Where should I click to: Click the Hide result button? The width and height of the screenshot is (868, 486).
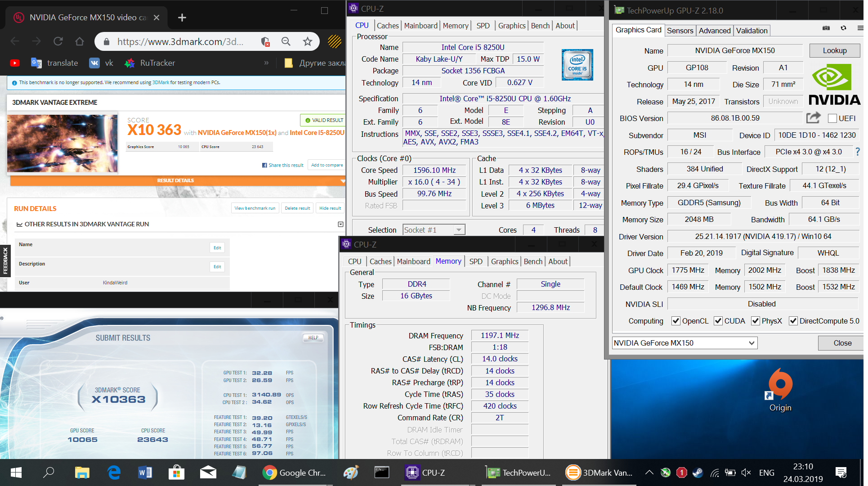330,208
